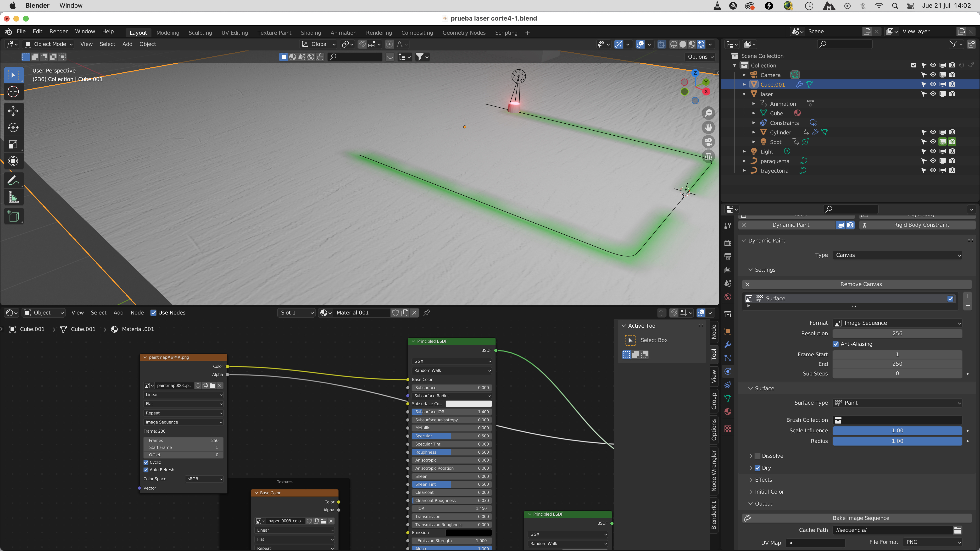Screen dimensions: 980x551
Task: Click the Annotate tool
Action: click(13, 181)
